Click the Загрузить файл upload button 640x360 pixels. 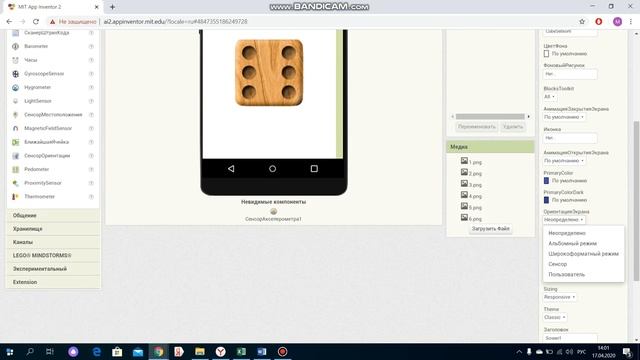(491, 229)
